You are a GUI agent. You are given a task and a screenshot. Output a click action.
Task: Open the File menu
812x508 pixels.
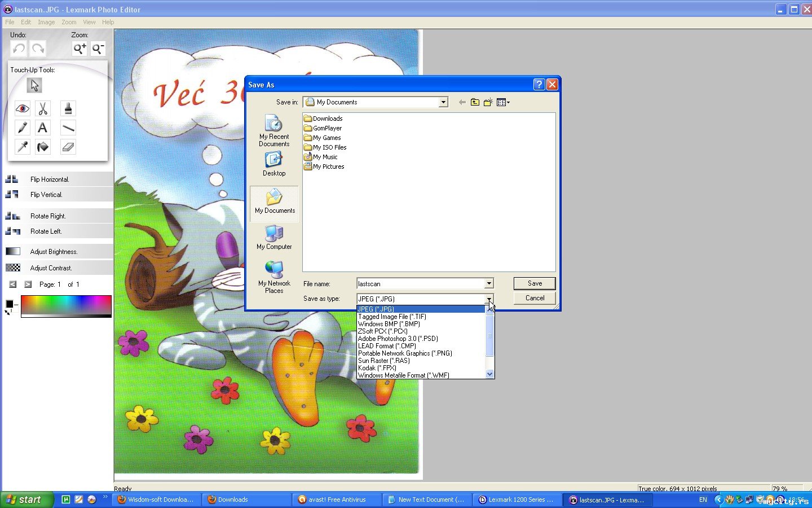pos(10,22)
